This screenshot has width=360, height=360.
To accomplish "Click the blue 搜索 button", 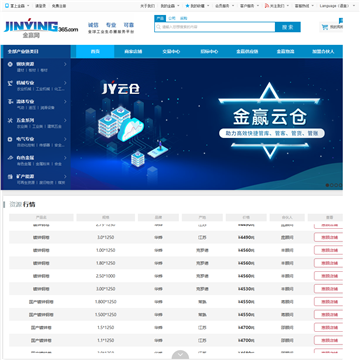I will click(x=288, y=27).
